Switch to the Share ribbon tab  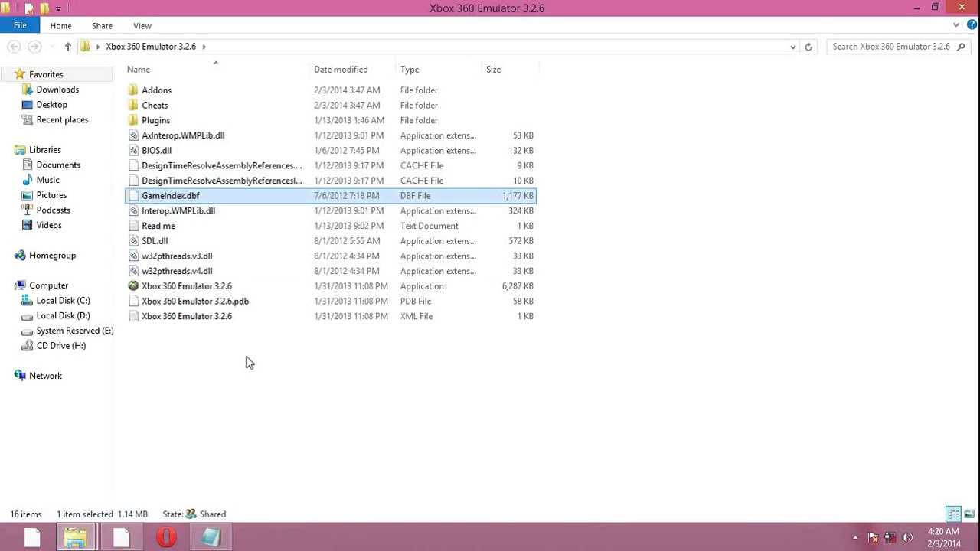(x=102, y=26)
